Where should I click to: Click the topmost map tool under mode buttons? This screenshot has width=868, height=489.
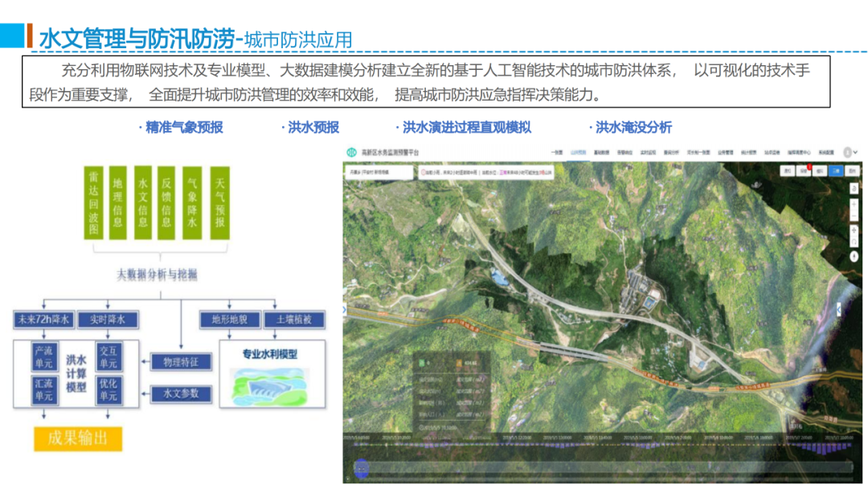click(x=854, y=189)
